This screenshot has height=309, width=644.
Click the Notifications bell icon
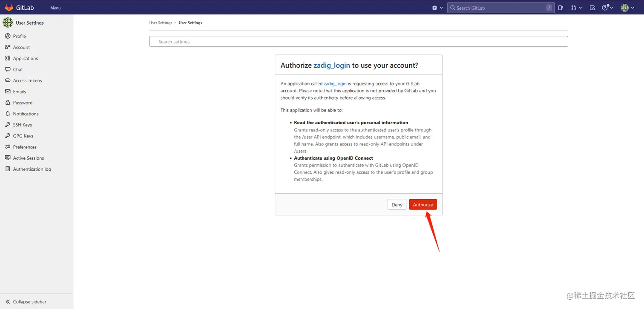point(8,114)
